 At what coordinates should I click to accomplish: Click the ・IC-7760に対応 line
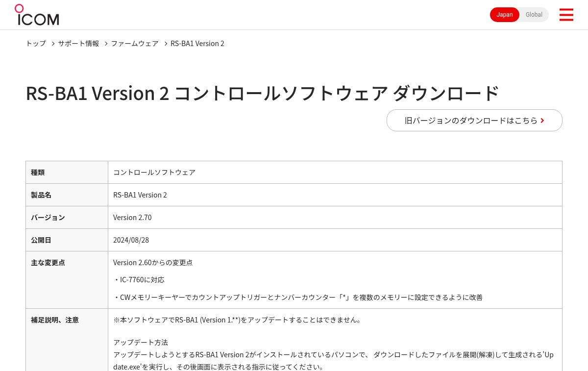click(x=139, y=280)
